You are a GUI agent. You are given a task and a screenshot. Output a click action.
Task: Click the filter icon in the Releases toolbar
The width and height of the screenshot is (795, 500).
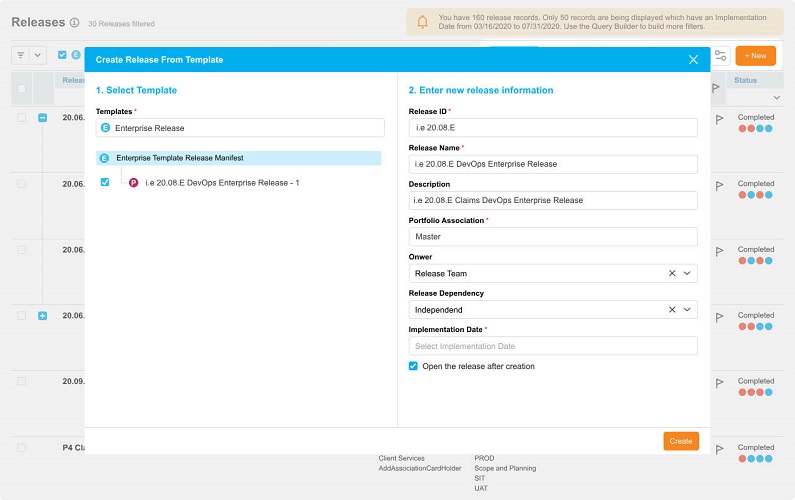pos(21,55)
